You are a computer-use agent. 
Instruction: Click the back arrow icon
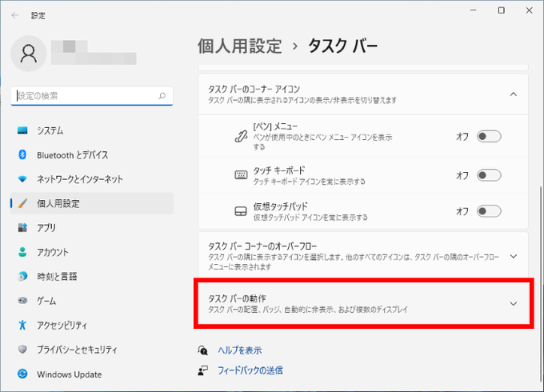[15, 15]
